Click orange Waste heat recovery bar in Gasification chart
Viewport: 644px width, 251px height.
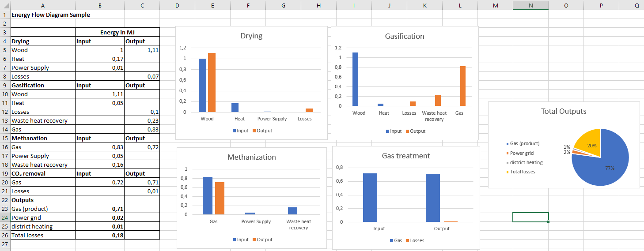click(x=438, y=101)
